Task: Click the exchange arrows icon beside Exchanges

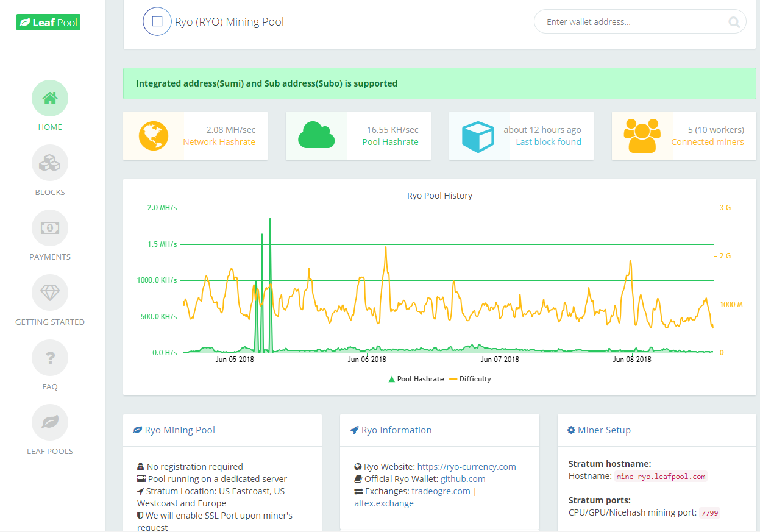Action: point(358,491)
